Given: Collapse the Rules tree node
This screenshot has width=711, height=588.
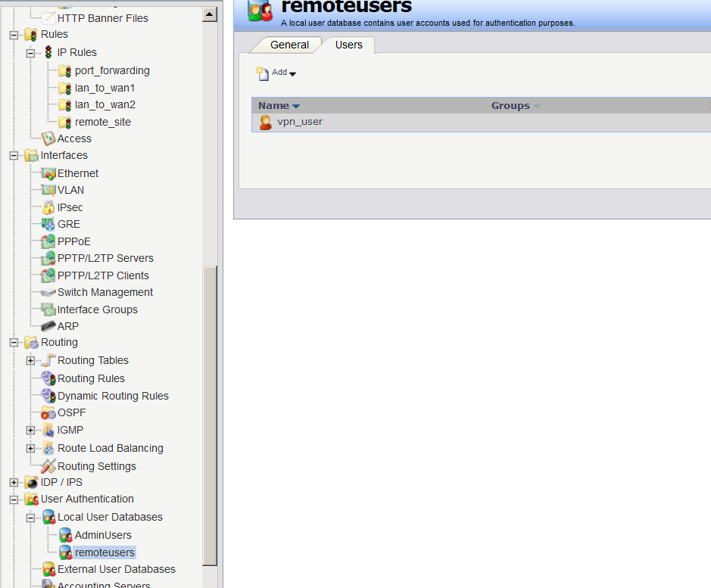Looking at the screenshot, I should point(14,35).
